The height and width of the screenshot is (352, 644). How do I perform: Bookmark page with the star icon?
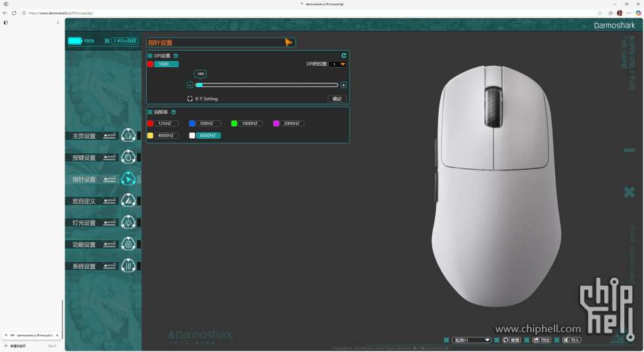600,13
